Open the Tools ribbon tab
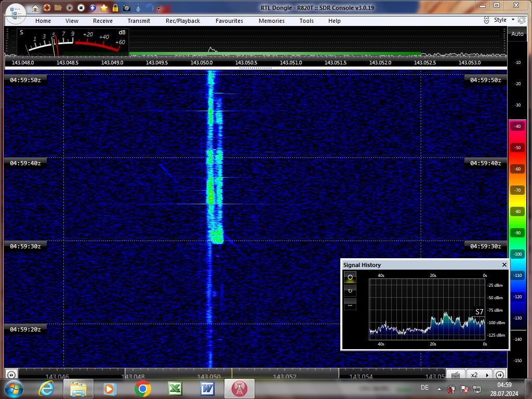This screenshot has height=399, width=532. tap(307, 21)
